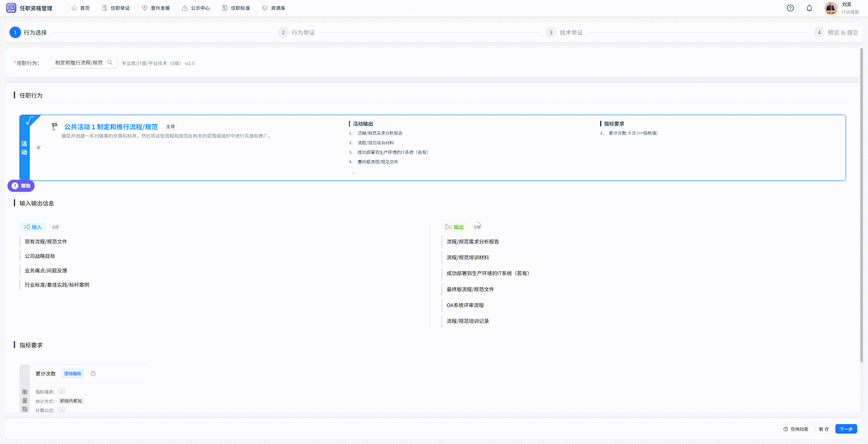Screen dimensions: 868x444
Task: Click the search magnifier in 任职行为 field
Action: coord(110,63)
